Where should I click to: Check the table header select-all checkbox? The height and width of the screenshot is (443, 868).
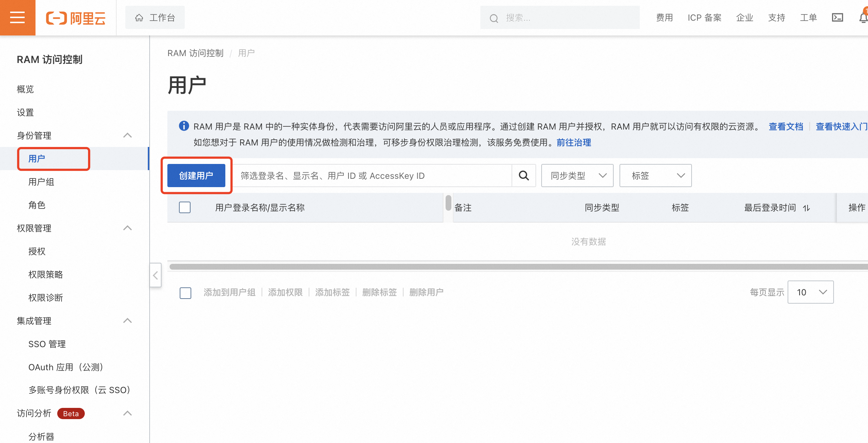point(185,207)
